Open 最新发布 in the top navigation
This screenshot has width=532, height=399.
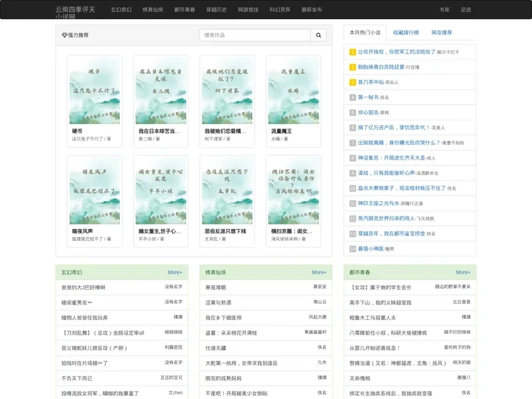pyautogui.click(x=312, y=10)
